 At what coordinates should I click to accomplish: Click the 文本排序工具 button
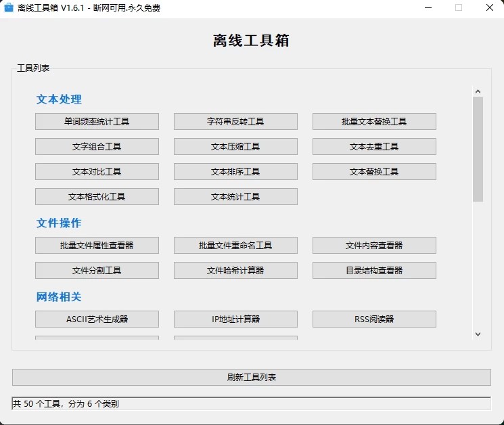click(x=235, y=172)
